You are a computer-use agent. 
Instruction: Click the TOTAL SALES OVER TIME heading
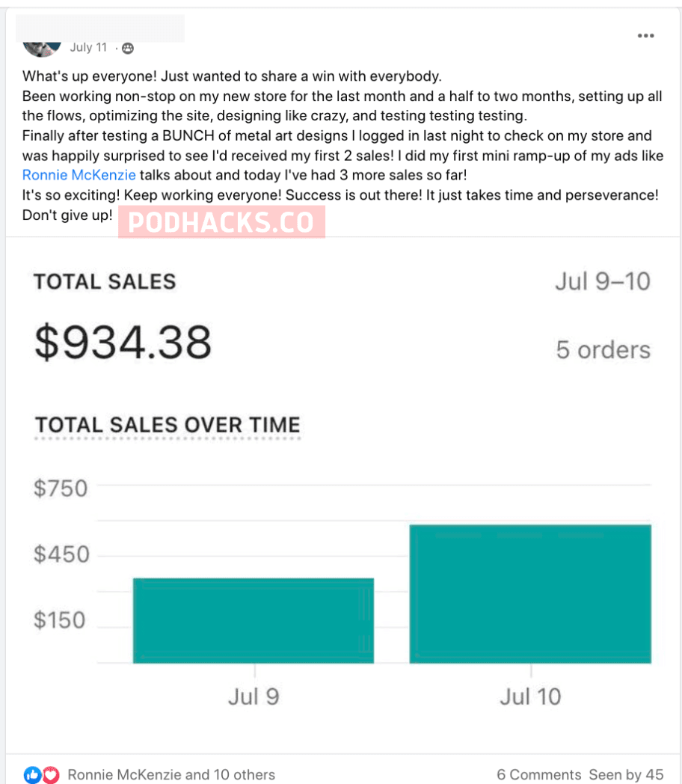(x=168, y=425)
